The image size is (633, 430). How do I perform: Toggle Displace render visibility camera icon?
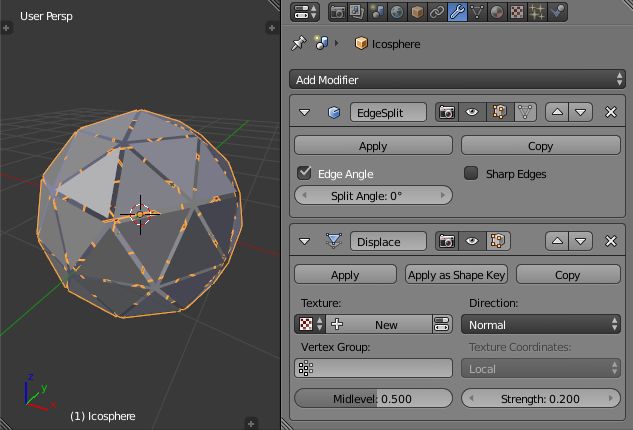tap(447, 241)
